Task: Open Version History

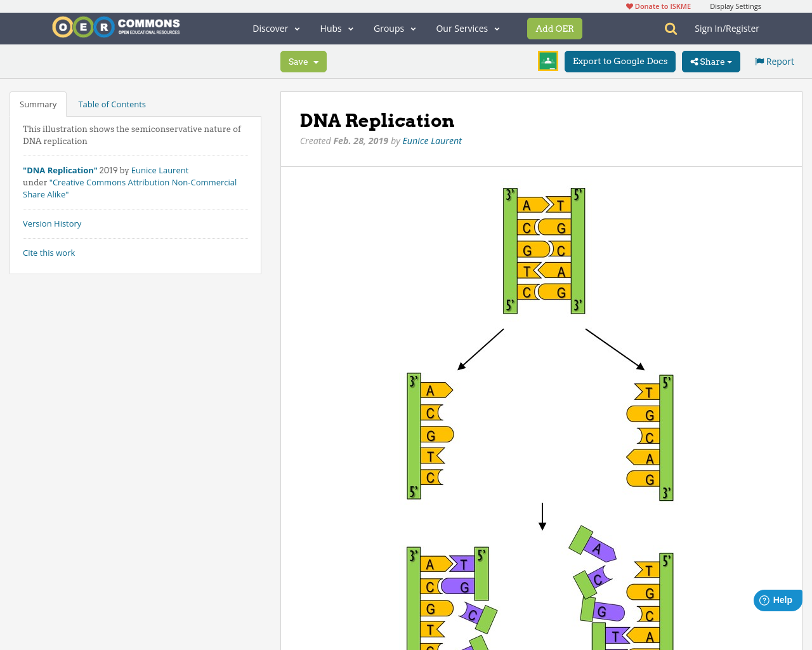Action: pos(52,223)
